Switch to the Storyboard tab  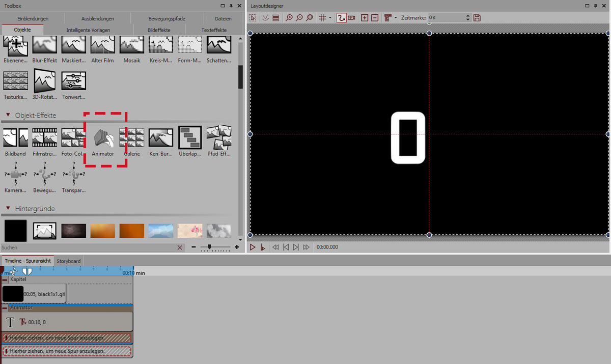68,261
